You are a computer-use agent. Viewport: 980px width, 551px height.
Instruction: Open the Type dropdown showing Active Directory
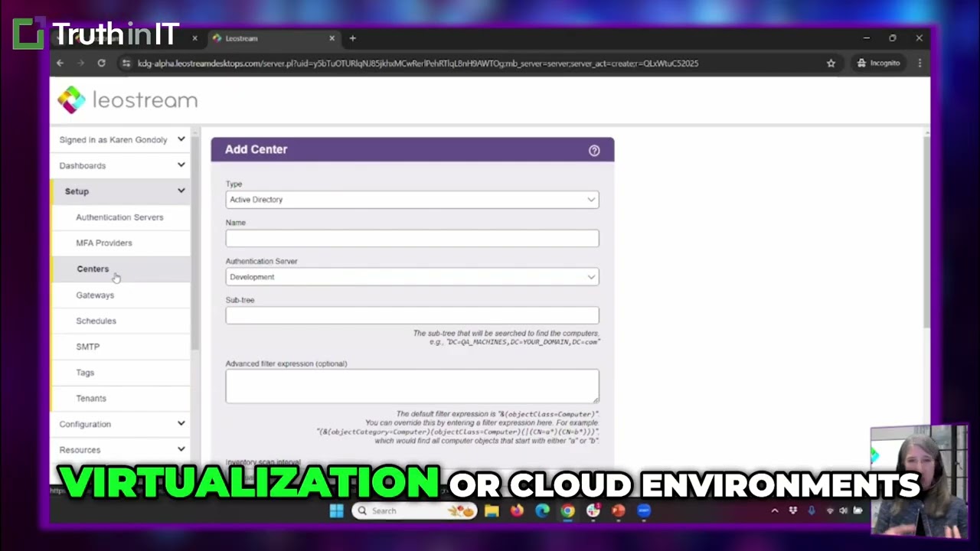pos(412,200)
